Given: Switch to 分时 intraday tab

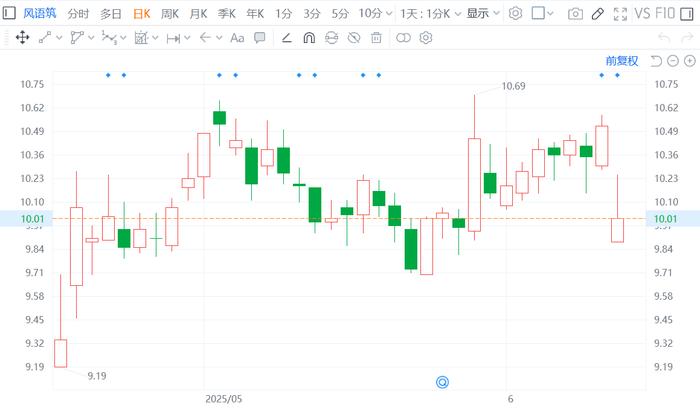Looking at the screenshot, I should (78, 14).
